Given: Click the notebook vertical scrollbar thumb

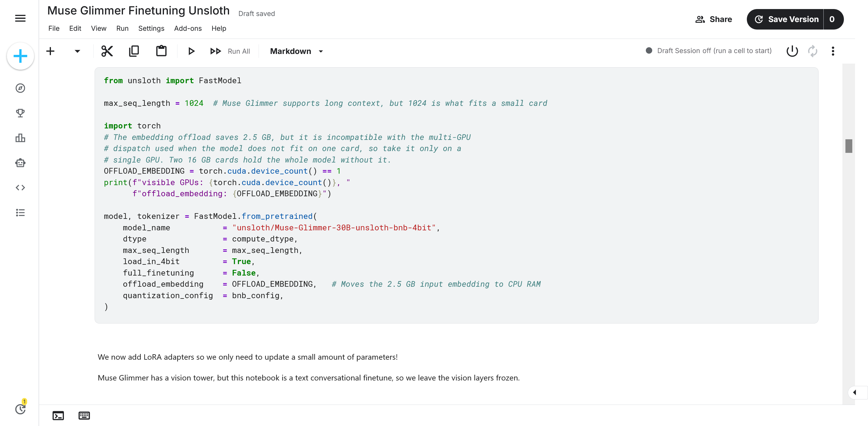Looking at the screenshot, I should pos(848,146).
